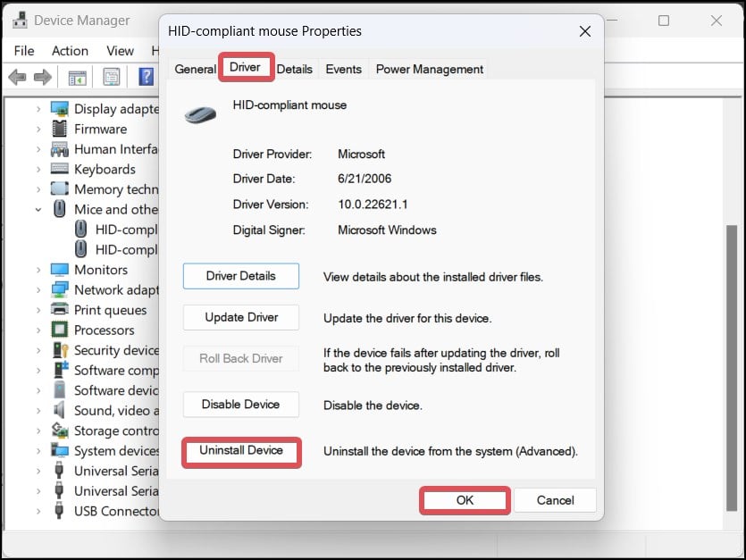Click the Driver Date value 6/21/2006
Screen dimensions: 746x560
(365, 179)
